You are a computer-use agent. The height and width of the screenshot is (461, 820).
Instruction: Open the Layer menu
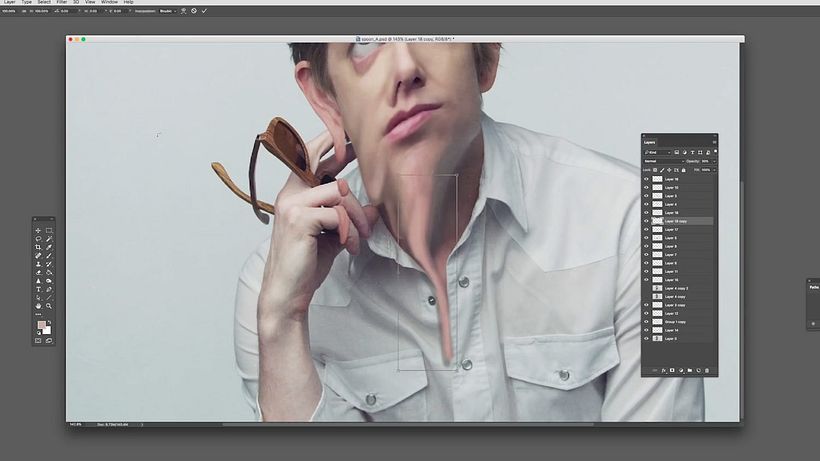click(9, 2)
